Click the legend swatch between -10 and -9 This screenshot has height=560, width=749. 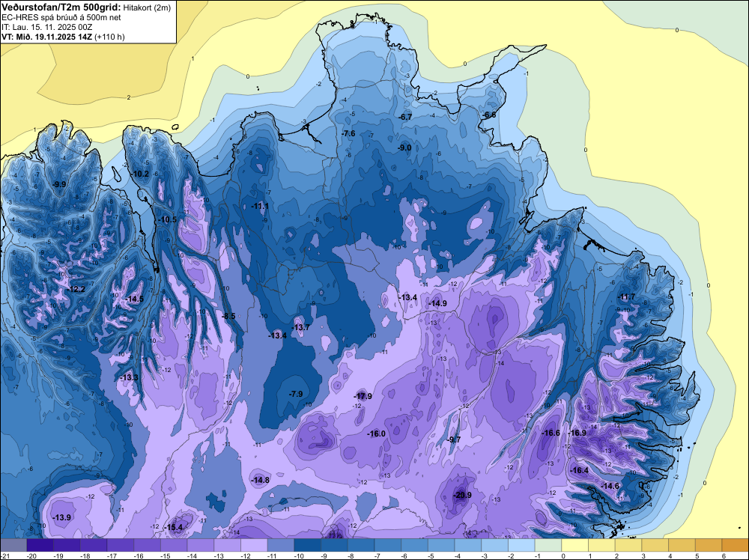point(308,544)
